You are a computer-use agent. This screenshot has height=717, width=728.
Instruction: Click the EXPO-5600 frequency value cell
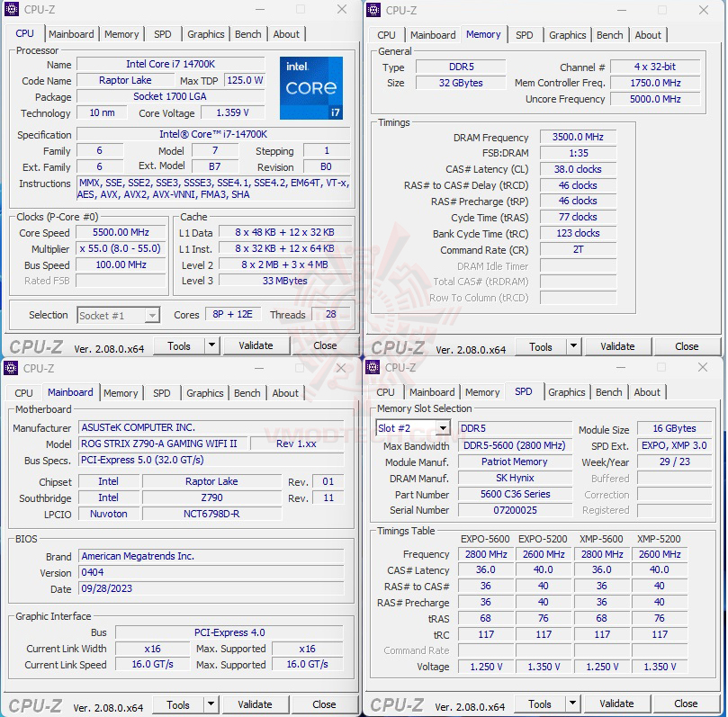pos(485,554)
